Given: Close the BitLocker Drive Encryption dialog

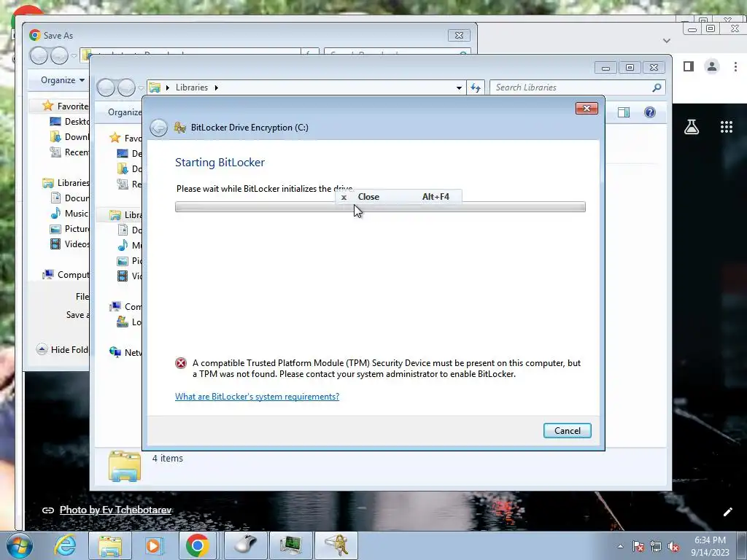Looking at the screenshot, I should tap(587, 109).
